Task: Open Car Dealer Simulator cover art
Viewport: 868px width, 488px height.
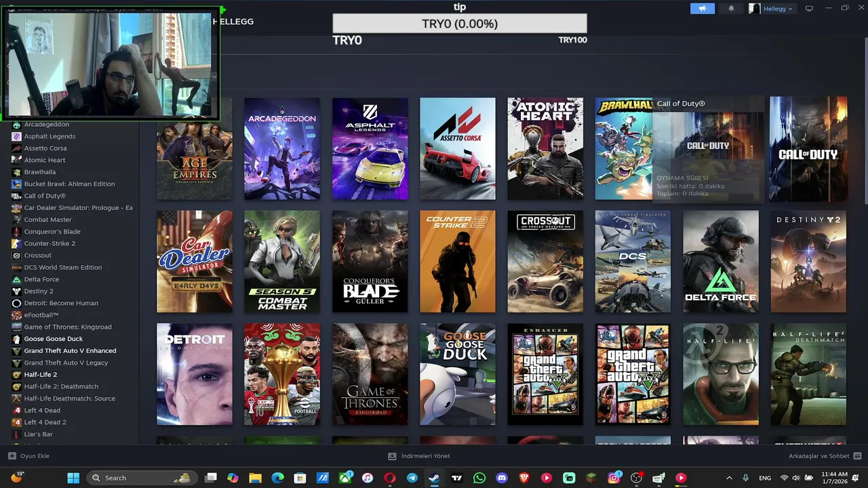Action: coord(195,262)
